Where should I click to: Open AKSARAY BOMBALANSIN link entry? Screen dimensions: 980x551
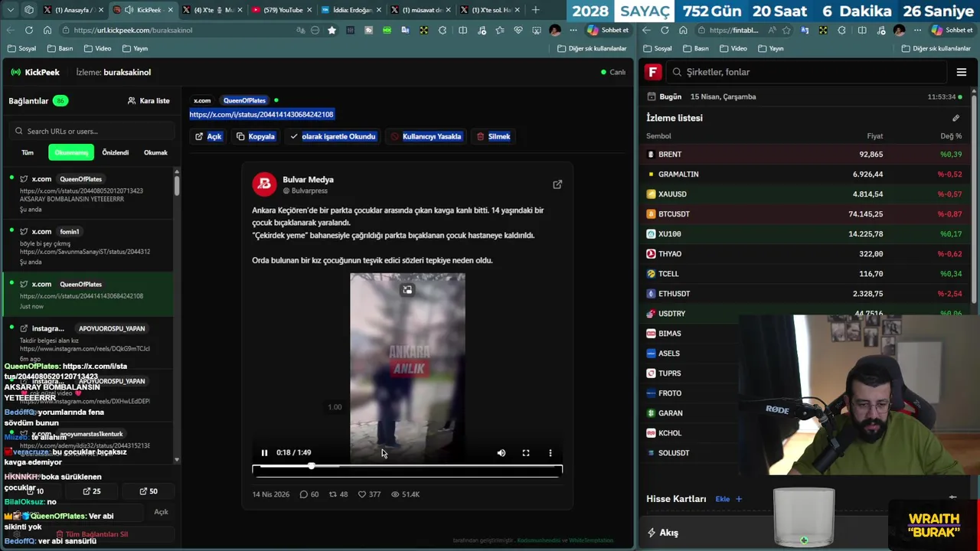click(88, 194)
